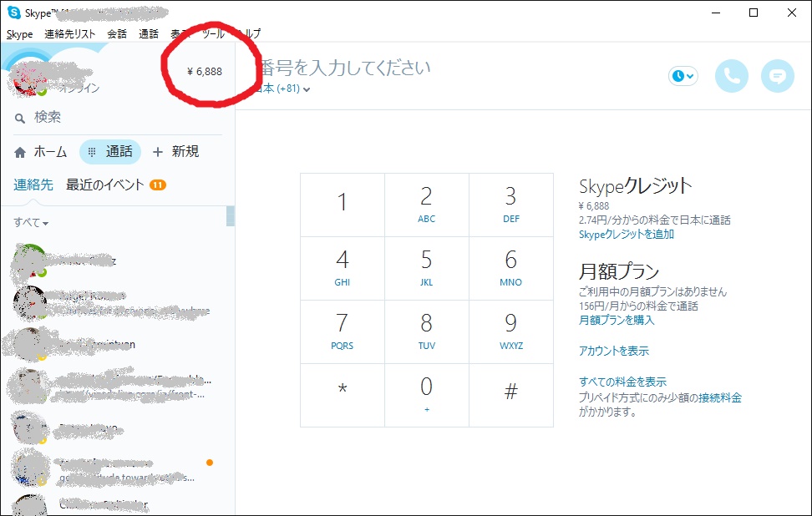Click the 月額プランを購入 link
This screenshot has height=516, width=812.
pos(617,321)
